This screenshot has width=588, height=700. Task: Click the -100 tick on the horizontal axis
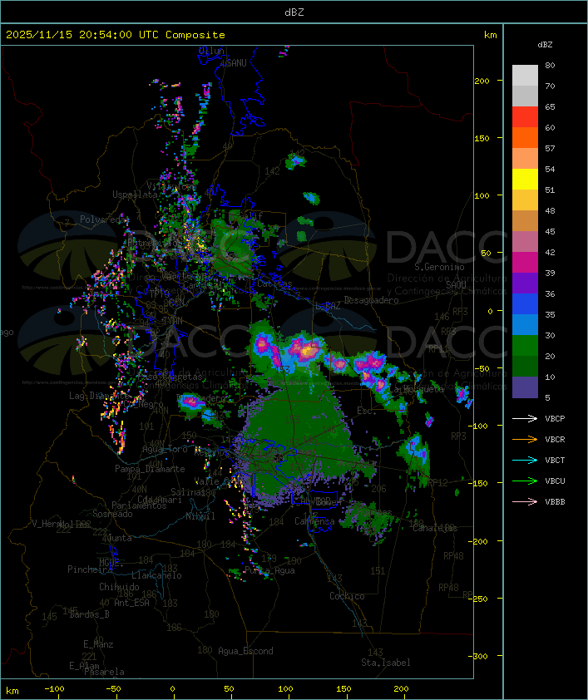click(x=54, y=689)
